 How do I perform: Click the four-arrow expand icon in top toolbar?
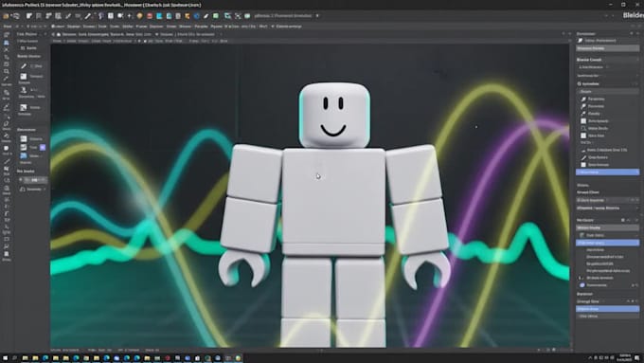238,15
